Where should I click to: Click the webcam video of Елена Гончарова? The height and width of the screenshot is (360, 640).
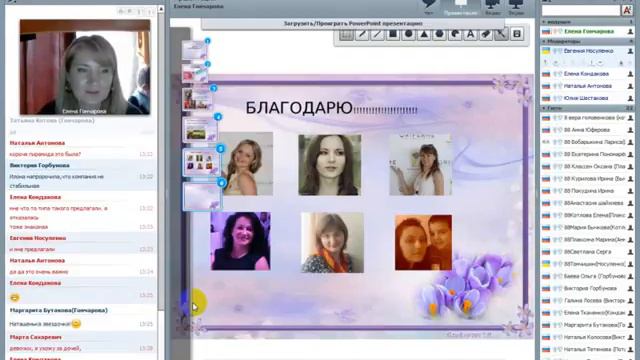(x=85, y=67)
